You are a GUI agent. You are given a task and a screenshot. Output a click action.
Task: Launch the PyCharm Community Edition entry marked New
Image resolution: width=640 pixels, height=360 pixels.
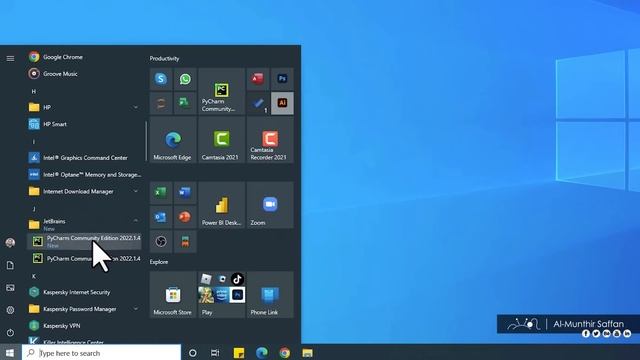84,241
